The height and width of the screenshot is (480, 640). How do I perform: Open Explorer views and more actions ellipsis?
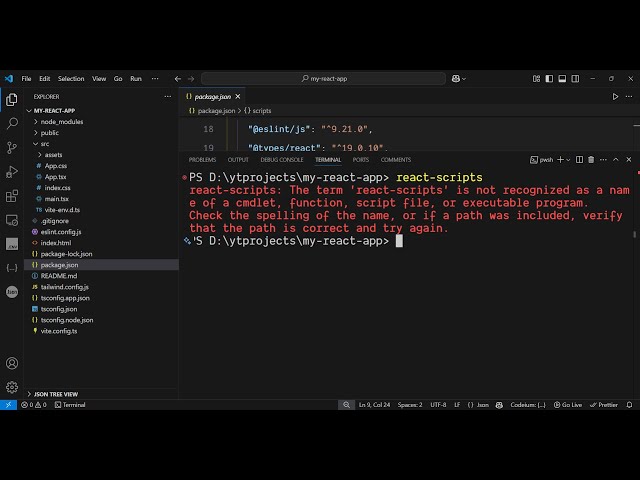168,97
